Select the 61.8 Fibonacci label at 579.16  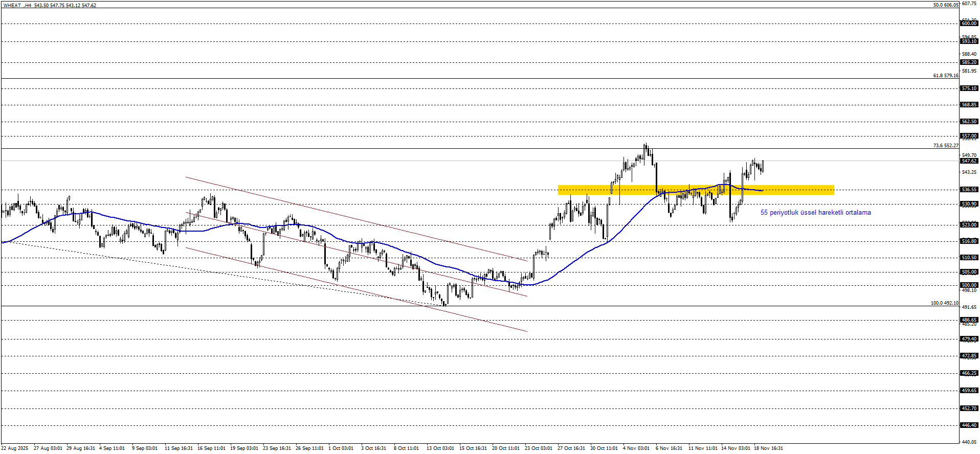click(945, 76)
